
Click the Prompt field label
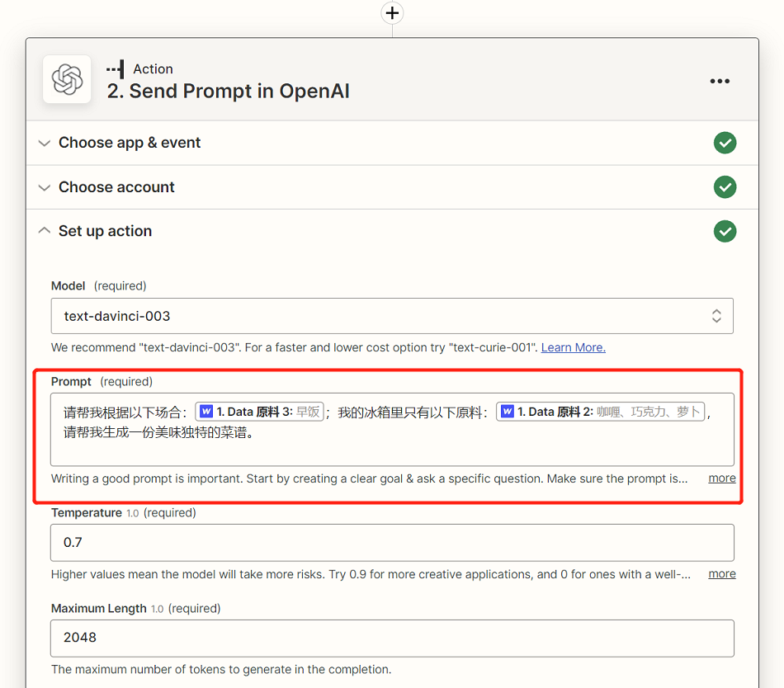point(71,382)
